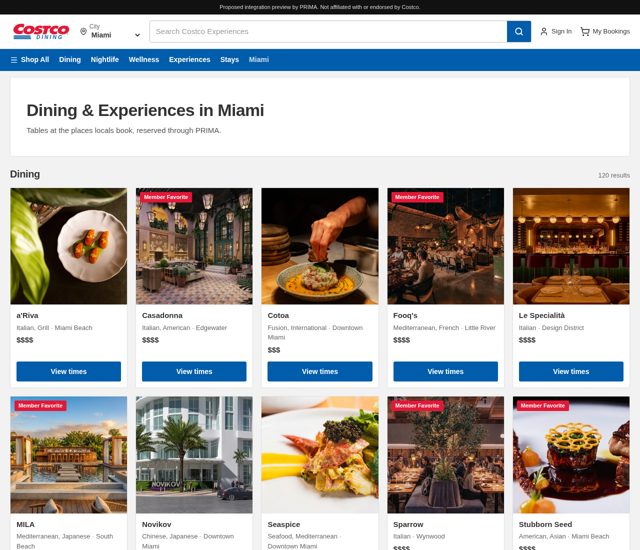Viewport: 640px width, 550px height.
Task: Click the Dining section heading
Action: pos(25,174)
